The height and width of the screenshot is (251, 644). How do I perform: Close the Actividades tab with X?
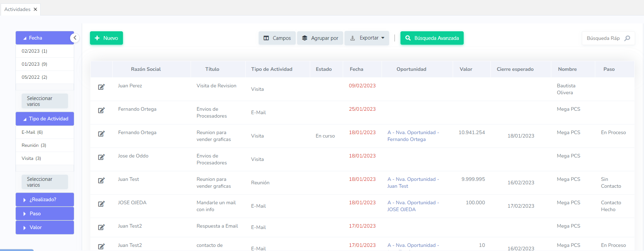click(35, 9)
